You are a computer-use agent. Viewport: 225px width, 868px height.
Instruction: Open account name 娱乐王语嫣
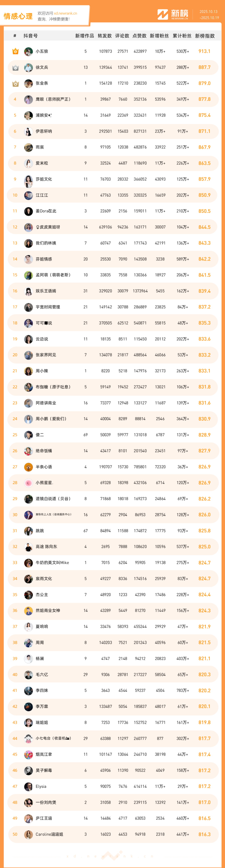pos(46,291)
